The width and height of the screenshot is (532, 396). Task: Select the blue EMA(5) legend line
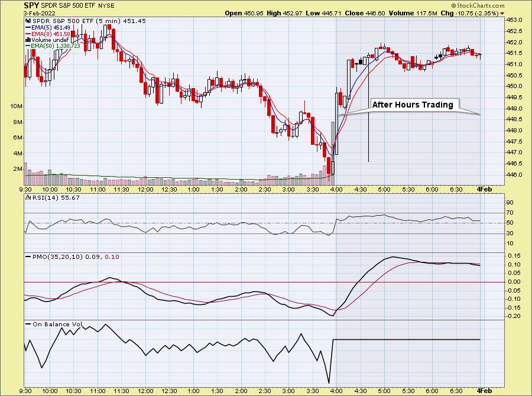(28, 28)
